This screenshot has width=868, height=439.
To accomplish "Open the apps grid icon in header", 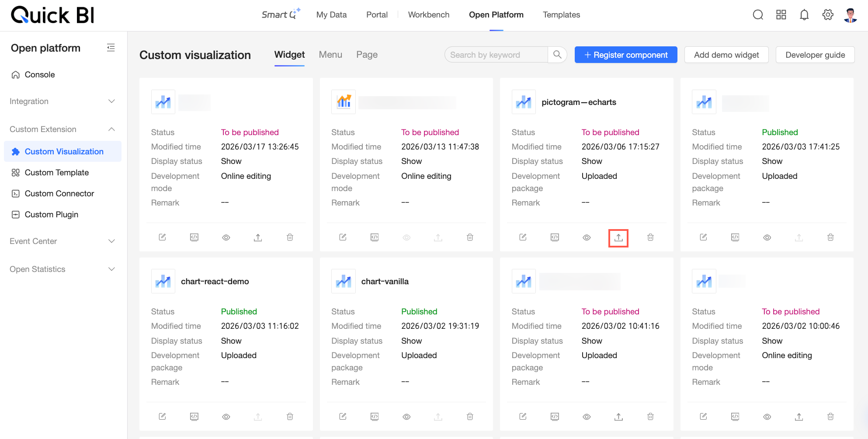I will point(781,15).
